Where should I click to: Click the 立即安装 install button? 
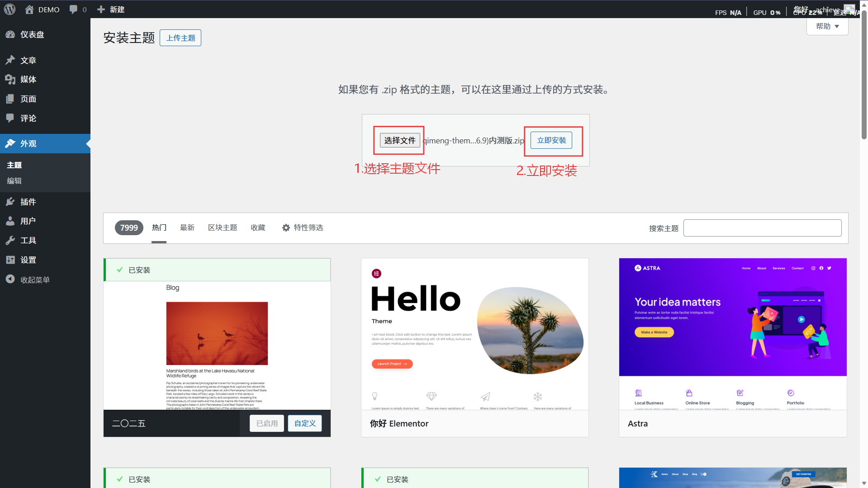tap(551, 140)
